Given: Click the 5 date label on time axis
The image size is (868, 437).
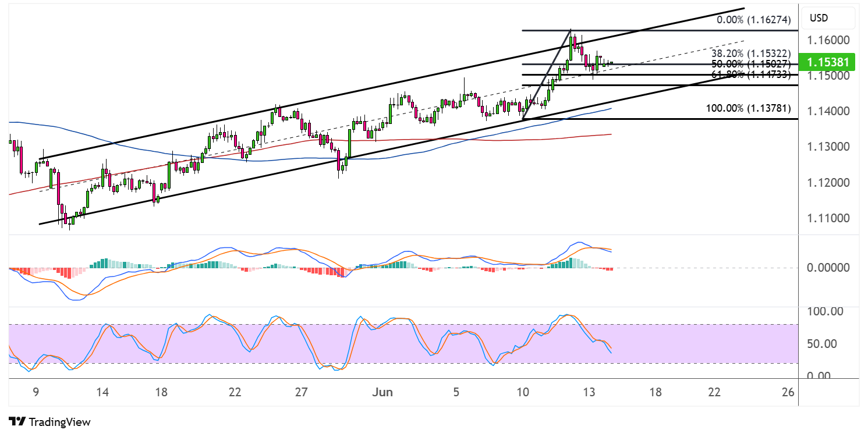Looking at the screenshot, I should pos(456,392).
